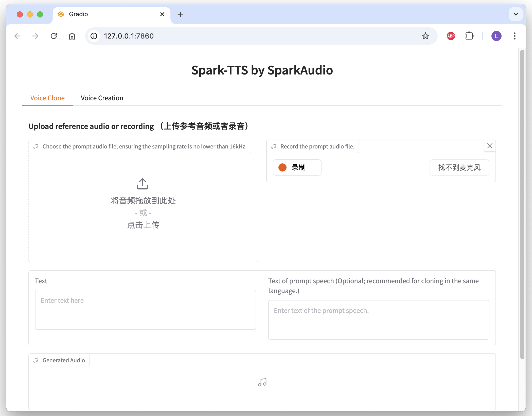Image resolution: width=532 pixels, height=416 pixels.
Task: Clear the recording panel with the X button
Action: tap(490, 146)
